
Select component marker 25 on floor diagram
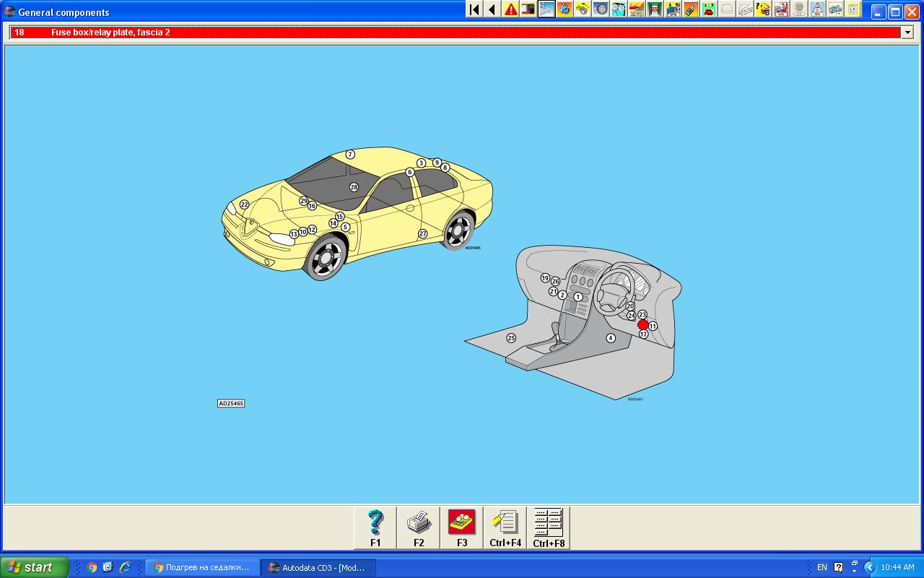click(511, 338)
